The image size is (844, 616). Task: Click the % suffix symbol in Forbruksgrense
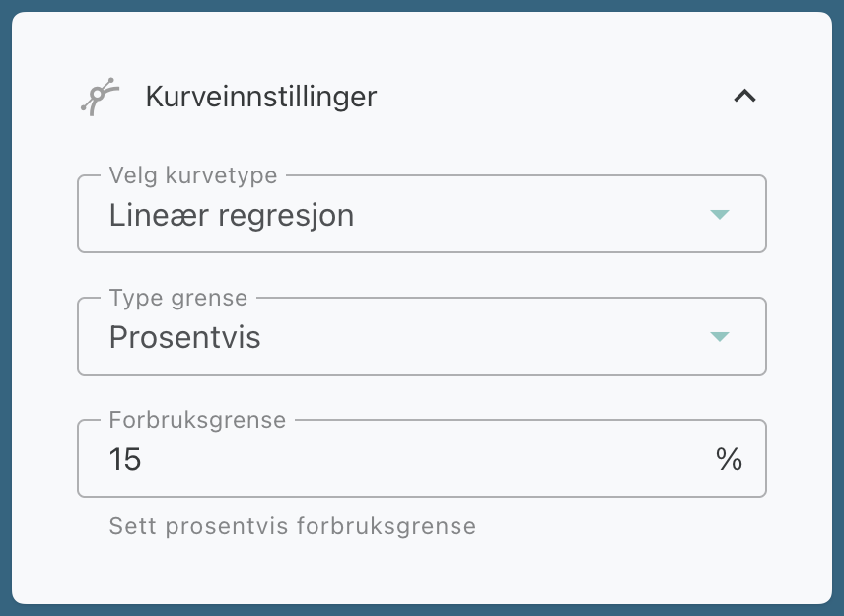click(729, 459)
